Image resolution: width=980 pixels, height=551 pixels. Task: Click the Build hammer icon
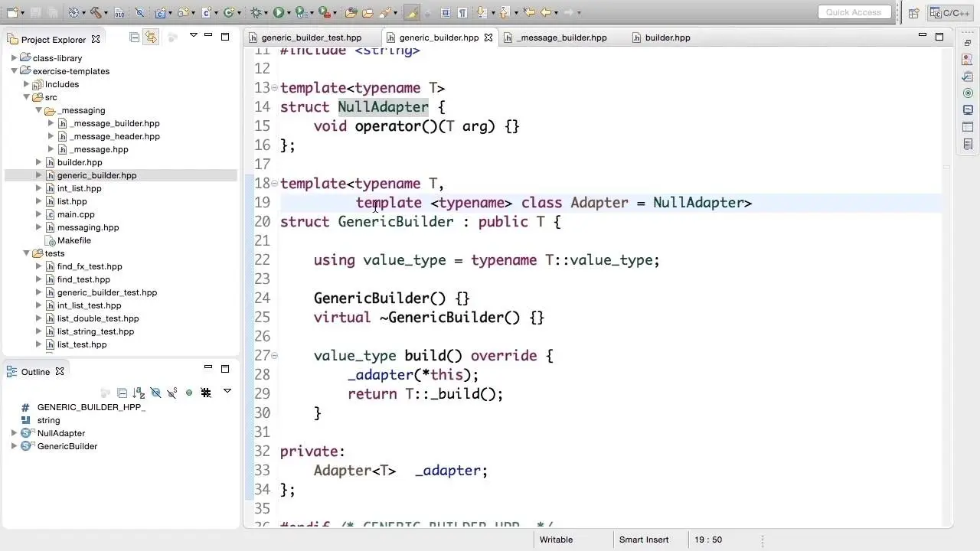(95, 12)
